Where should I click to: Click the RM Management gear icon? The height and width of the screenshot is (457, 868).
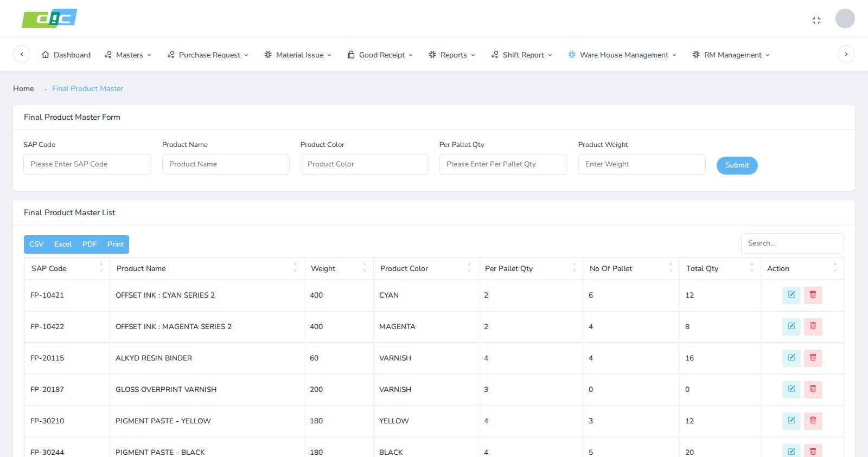(696, 55)
